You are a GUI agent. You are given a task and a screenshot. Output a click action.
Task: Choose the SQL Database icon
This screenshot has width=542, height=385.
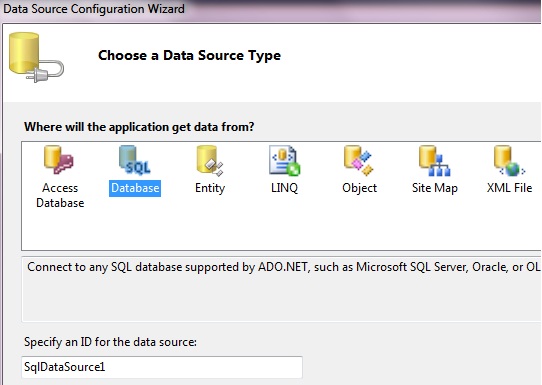135,160
